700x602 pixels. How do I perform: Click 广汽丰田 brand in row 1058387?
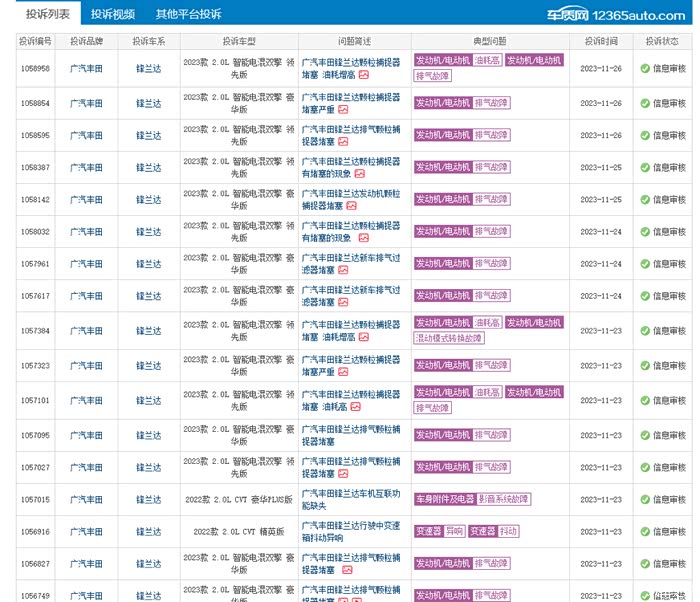click(x=85, y=168)
